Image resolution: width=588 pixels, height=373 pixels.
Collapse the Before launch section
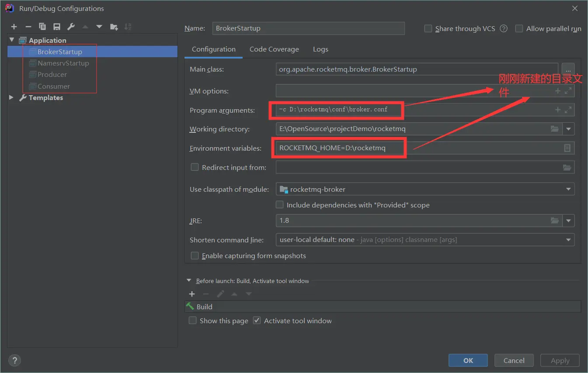coord(189,281)
